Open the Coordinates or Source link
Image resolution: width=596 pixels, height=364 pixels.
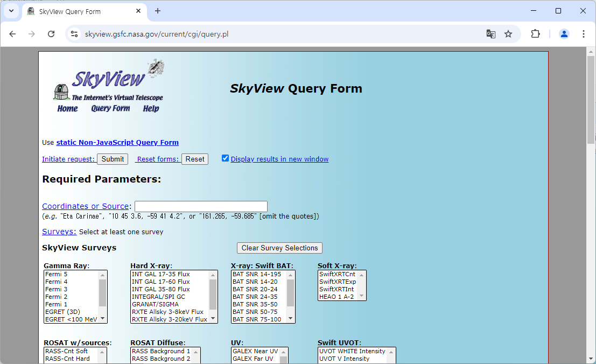click(x=85, y=206)
